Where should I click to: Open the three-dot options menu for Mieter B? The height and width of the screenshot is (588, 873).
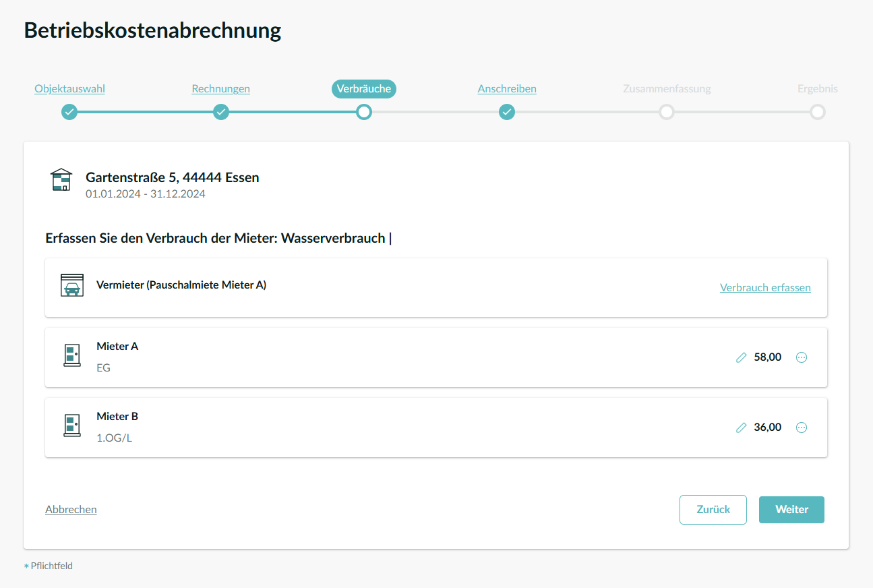[802, 428]
